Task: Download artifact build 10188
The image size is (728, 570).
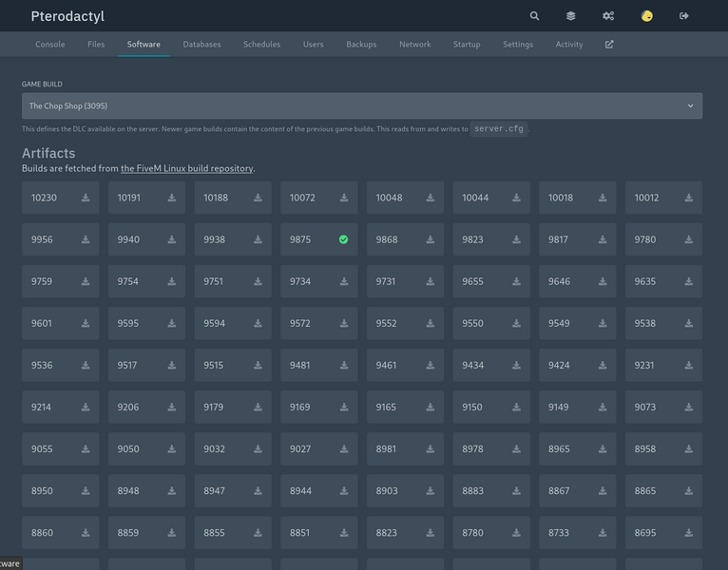Action: [x=258, y=198]
